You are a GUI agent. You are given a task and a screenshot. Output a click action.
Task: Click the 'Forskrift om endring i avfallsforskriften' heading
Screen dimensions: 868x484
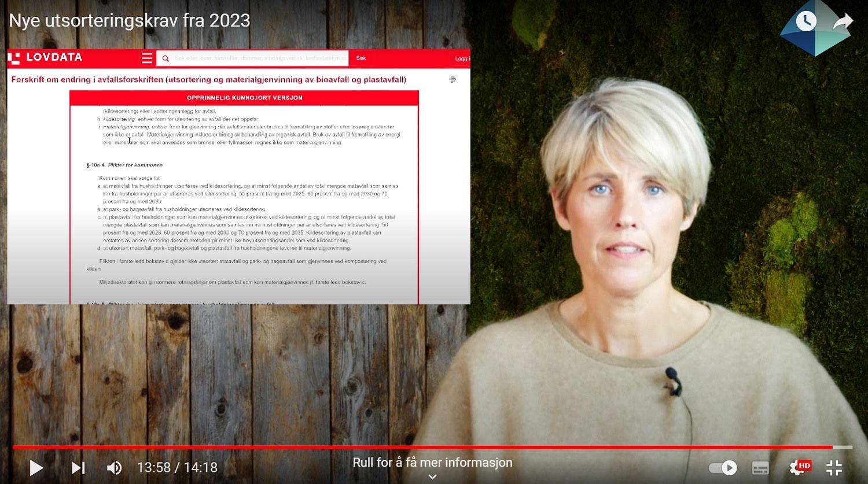209,80
